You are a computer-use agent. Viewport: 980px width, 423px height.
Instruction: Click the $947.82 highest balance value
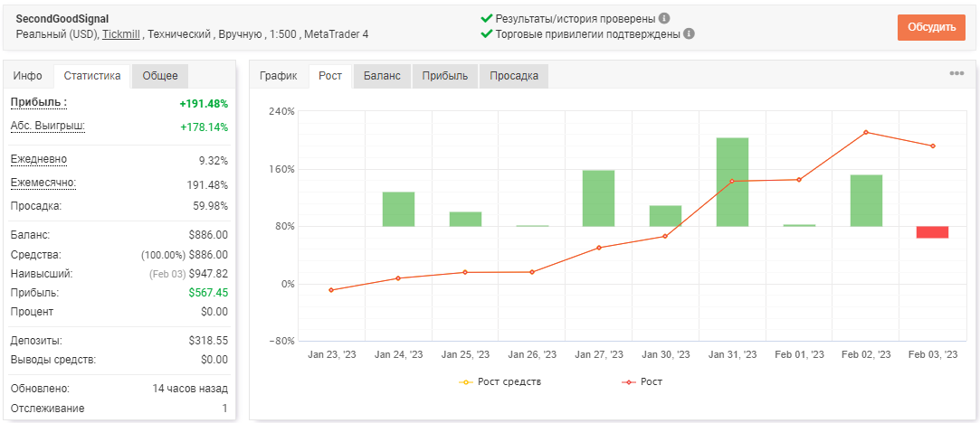click(208, 273)
